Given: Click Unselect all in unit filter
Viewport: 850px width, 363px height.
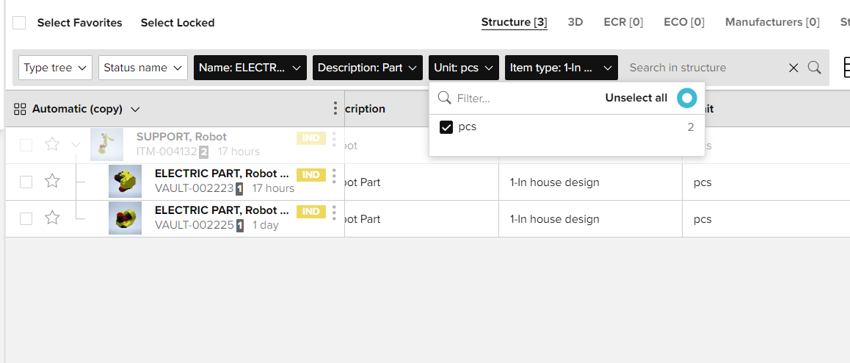Looking at the screenshot, I should pos(636,98).
